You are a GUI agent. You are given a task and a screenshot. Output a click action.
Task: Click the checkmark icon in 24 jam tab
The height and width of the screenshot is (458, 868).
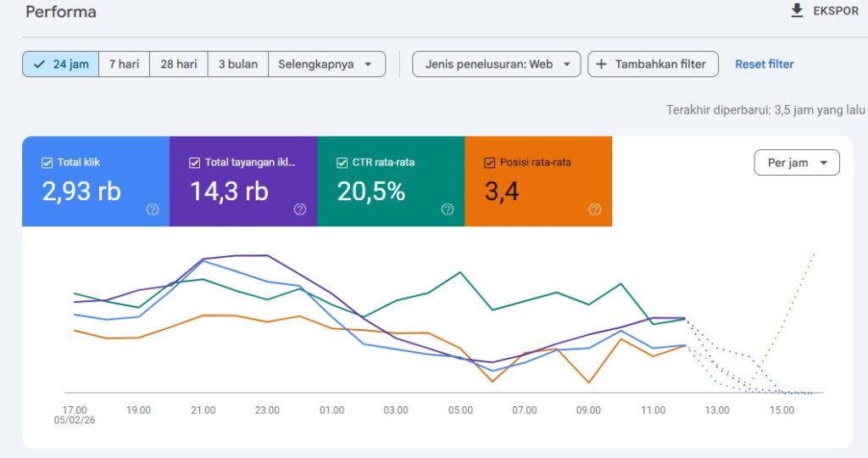(39, 64)
